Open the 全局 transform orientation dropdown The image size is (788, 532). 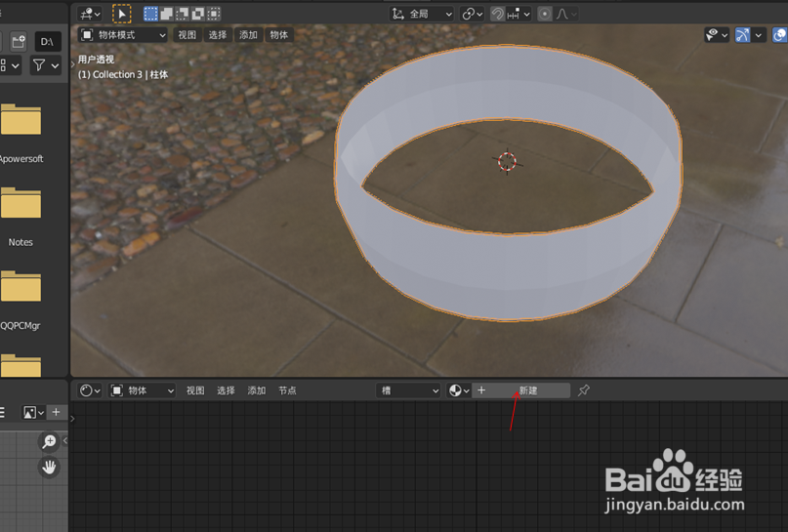(x=422, y=14)
